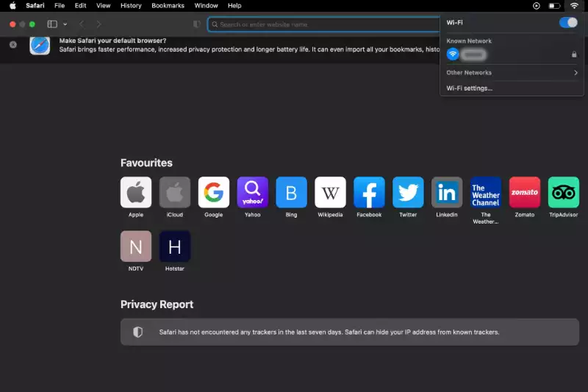
Task: Click the Now Playing icon in menu bar
Action: tap(537, 6)
